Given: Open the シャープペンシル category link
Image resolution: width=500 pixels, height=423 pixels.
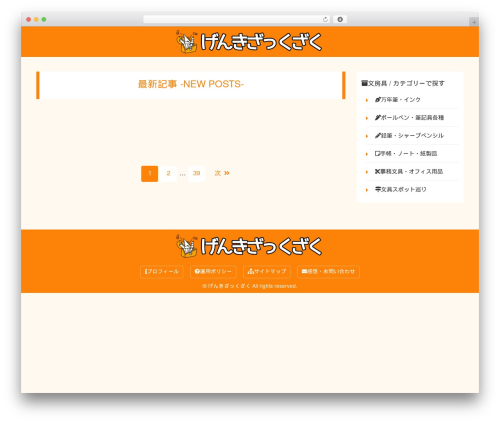Looking at the screenshot, I should pos(409,136).
